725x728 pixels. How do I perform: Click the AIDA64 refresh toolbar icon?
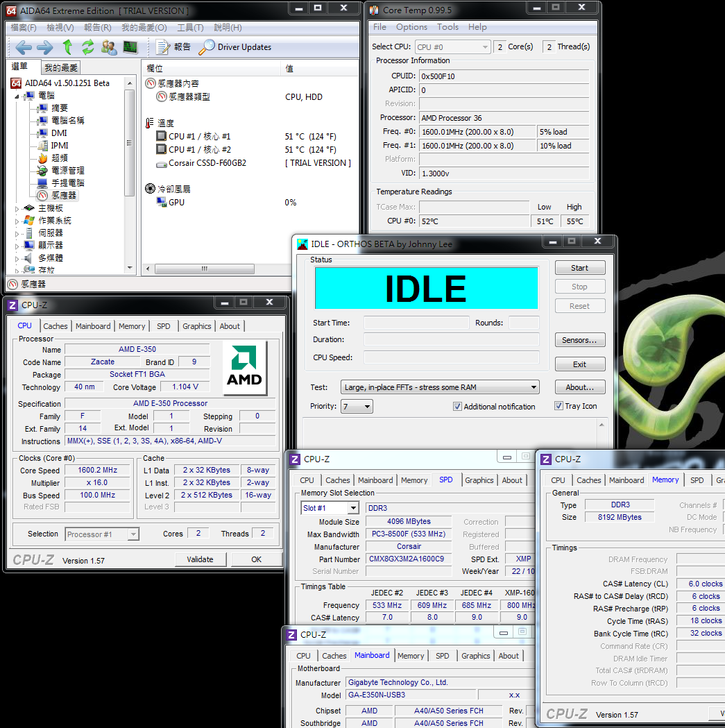pyautogui.click(x=87, y=47)
